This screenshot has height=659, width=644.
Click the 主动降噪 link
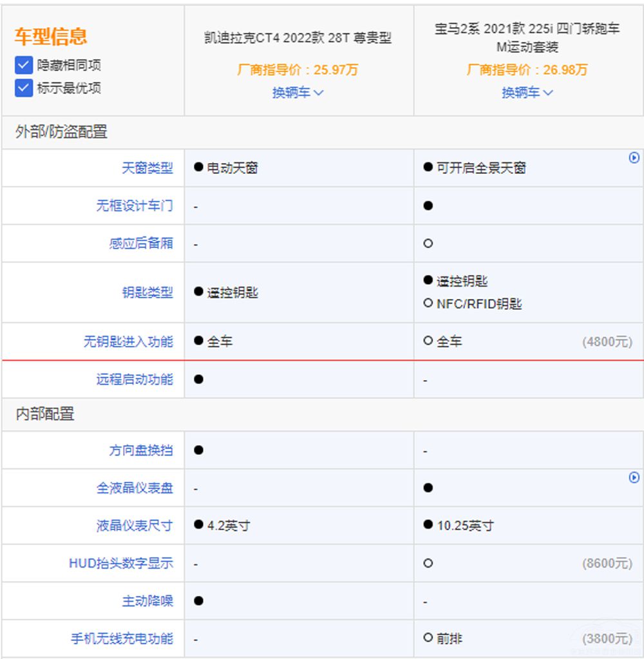(147, 601)
